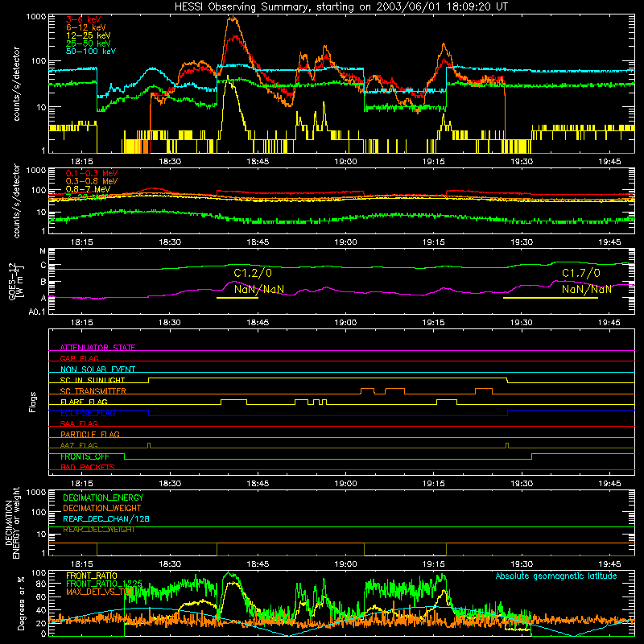Click the '19:00' tick label under the Flags panel
Image resolution: width=644 pixels, height=644 pixels.
tap(345, 484)
